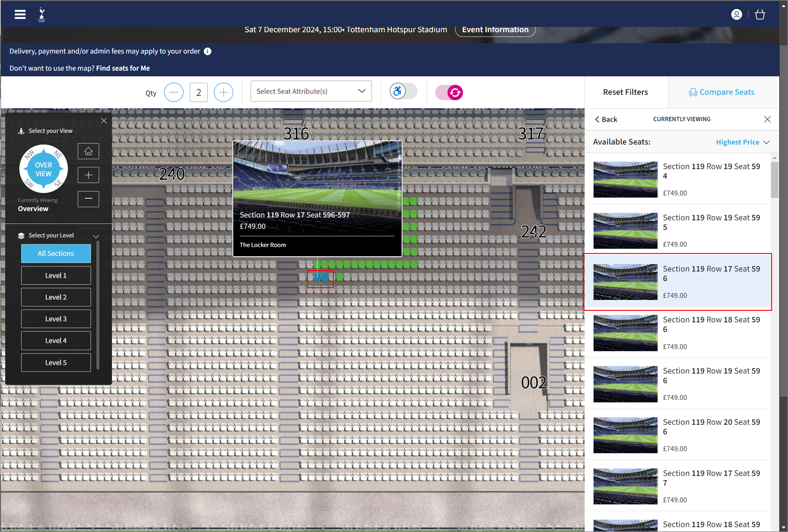Click the map home reset icon

pyautogui.click(x=88, y=151)
